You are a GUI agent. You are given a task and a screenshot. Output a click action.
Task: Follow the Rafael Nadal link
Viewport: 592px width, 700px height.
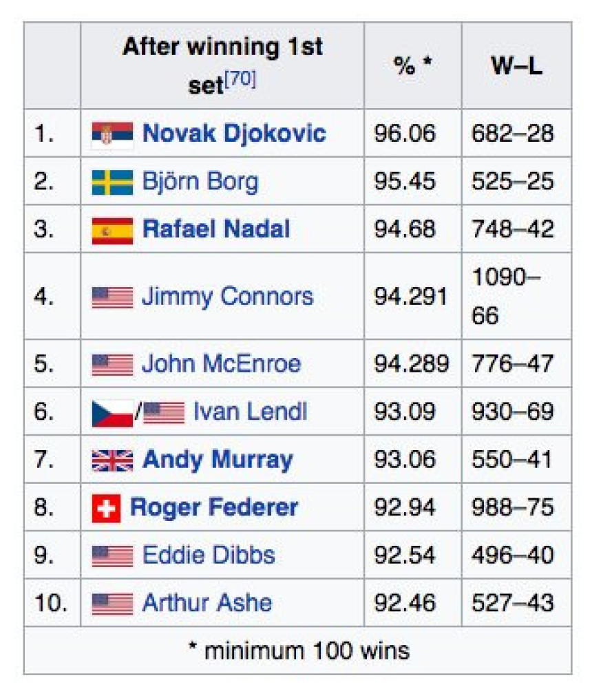pos(216,229)
